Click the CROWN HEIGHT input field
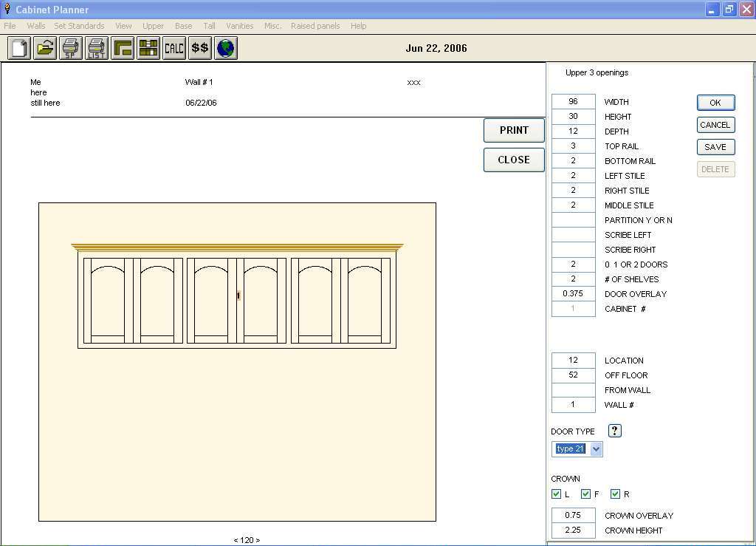Viewport: 756px width, 546px height. click(x=573, y=530)
